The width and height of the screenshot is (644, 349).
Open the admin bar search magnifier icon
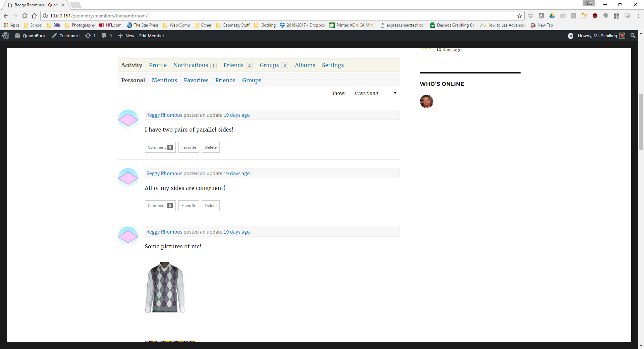point(633,36)
